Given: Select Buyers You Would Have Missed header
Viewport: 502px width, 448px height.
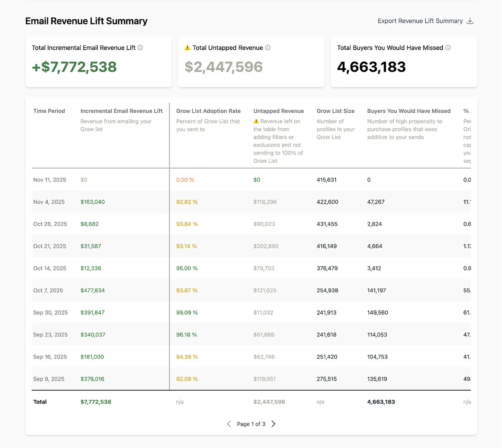Looking at the screenshot, I should tap(409, 111).
